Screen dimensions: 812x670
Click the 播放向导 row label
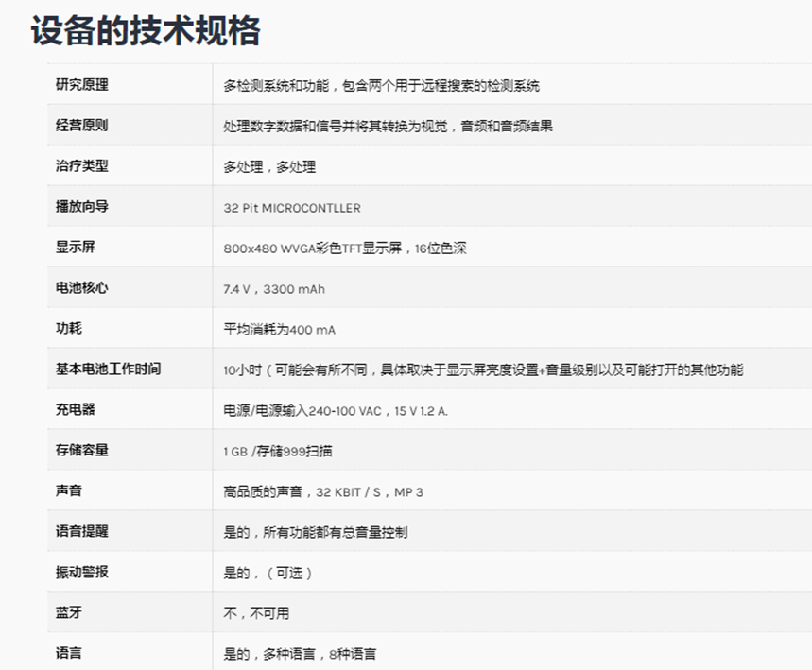82,207
